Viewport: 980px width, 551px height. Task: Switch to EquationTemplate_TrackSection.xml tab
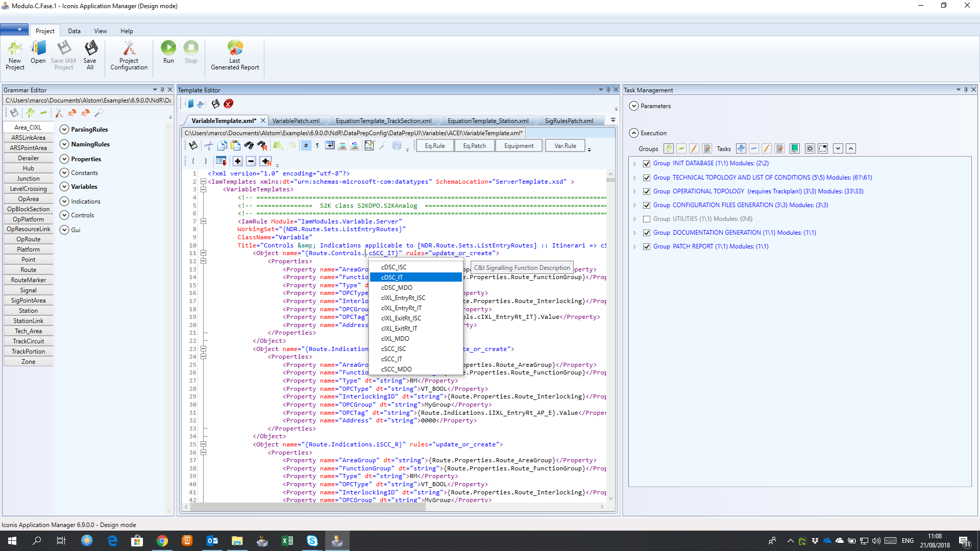pyautogui.click(x=383, y=121)
